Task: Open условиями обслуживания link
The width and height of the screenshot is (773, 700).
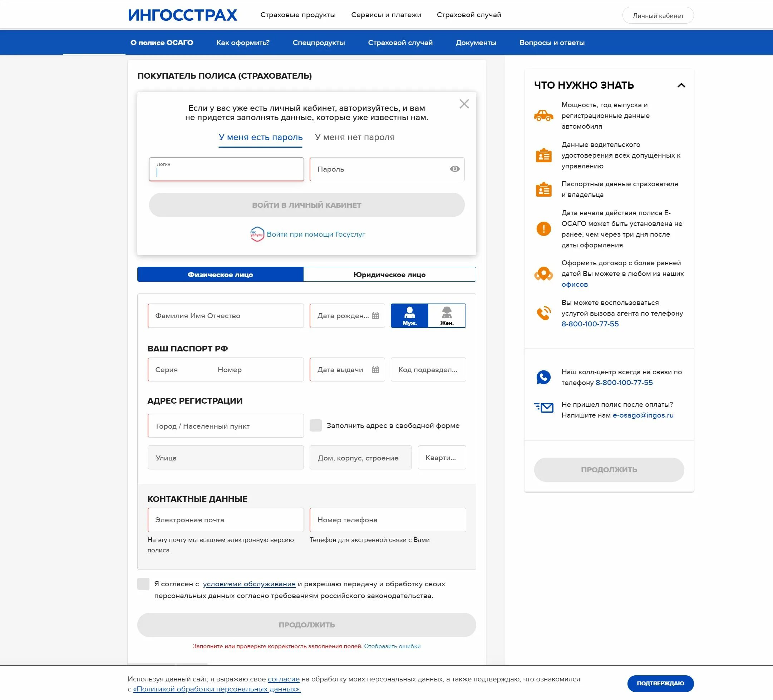Action: (x=249, y=584)
